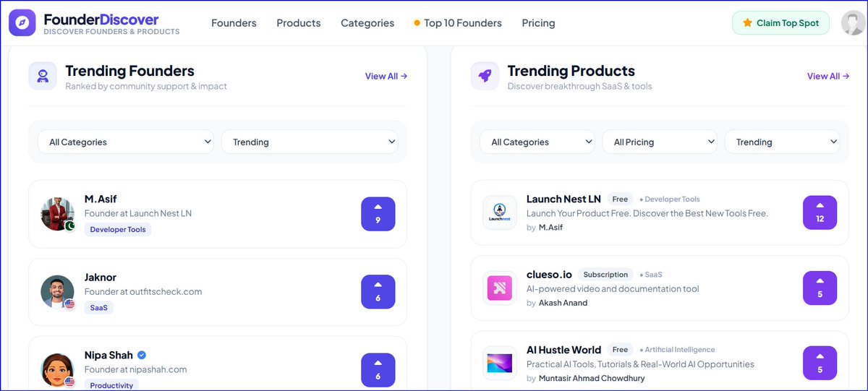The image size is (868, 391).
Task: Click Nipa Shah's verified badge
Action: point(142,355)
